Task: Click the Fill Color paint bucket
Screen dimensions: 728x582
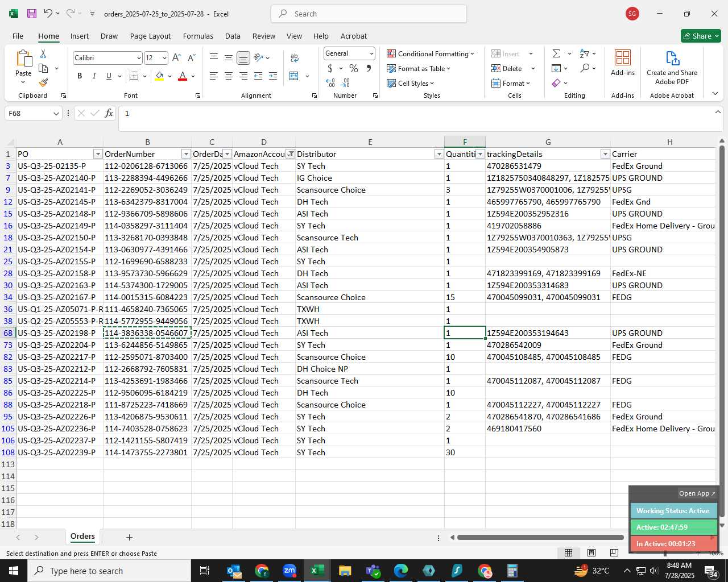Action: click(160, 76)
